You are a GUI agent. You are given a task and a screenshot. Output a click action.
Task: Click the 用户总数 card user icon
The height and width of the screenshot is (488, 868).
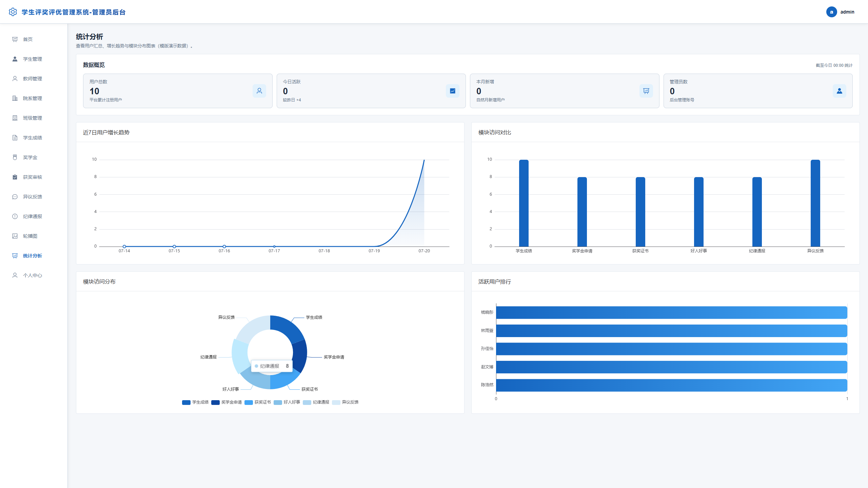pos(259,91)
